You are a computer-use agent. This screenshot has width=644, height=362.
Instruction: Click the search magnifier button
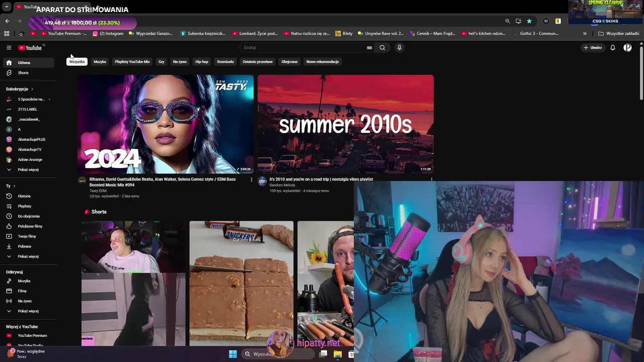coord(382,48)
